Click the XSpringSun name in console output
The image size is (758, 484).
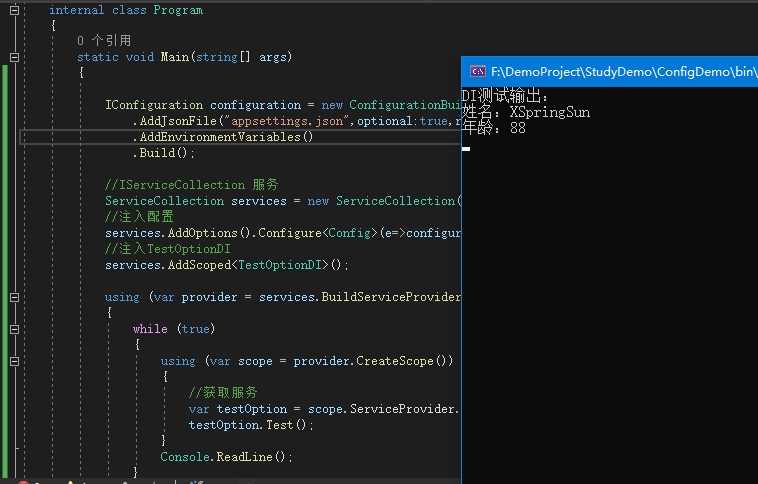click(549, 112)
